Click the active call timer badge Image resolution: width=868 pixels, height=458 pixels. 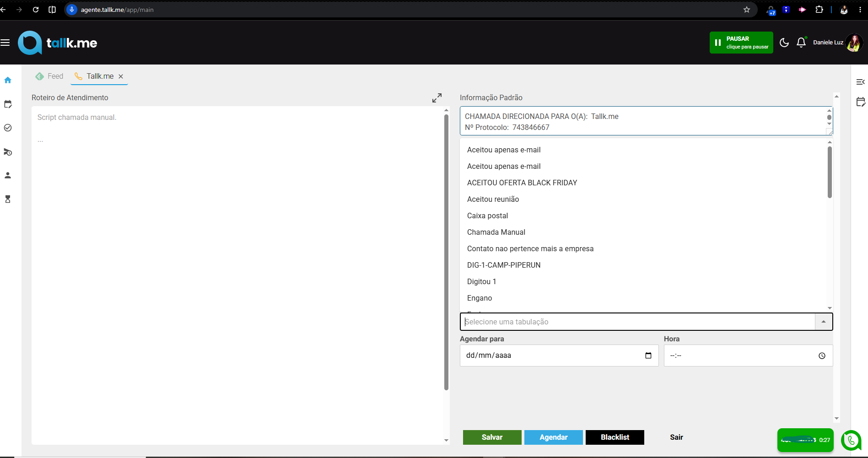tap(805, 440)
